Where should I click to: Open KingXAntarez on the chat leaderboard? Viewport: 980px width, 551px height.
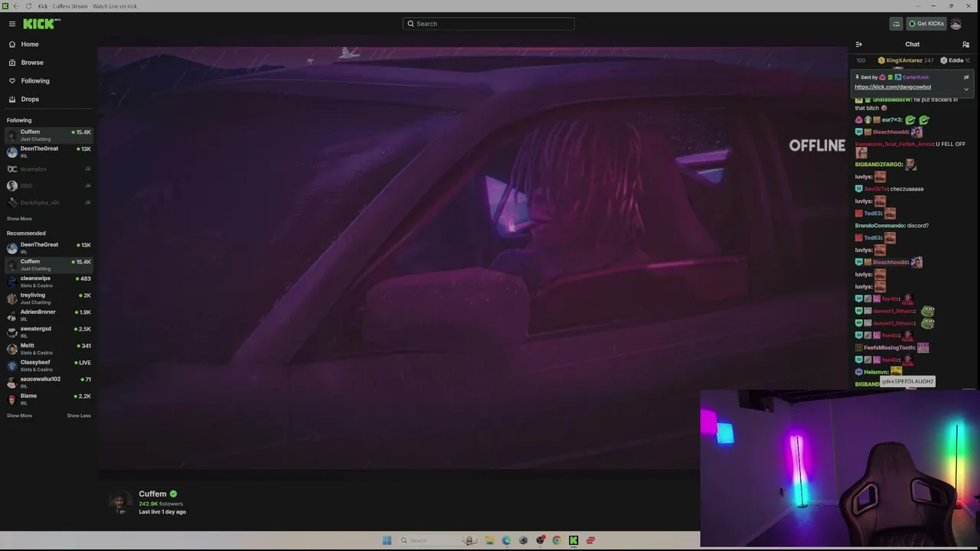click(904, 60)
